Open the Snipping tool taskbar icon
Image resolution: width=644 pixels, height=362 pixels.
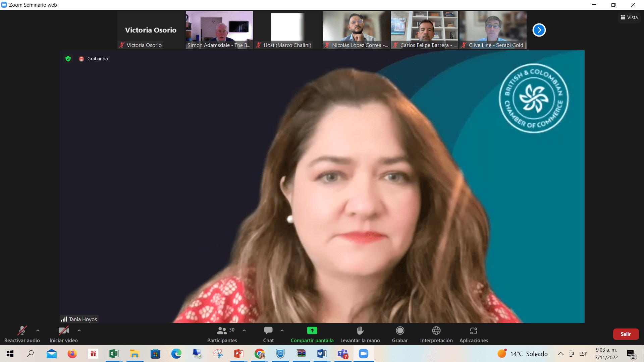coord(218,354)
